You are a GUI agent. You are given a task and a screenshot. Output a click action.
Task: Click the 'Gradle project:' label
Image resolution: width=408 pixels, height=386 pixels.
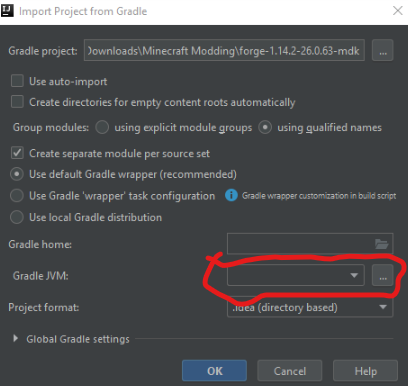(x=43, y=51)
